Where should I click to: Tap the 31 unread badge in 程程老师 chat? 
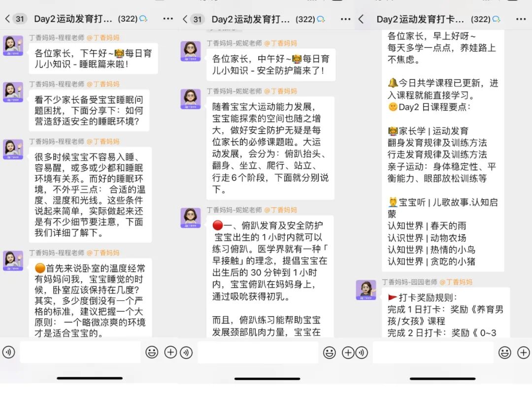[x=20, y=19]
